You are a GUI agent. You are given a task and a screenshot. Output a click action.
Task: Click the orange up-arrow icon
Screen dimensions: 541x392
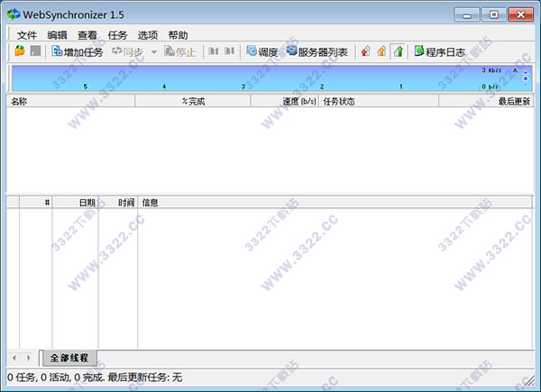381,51
